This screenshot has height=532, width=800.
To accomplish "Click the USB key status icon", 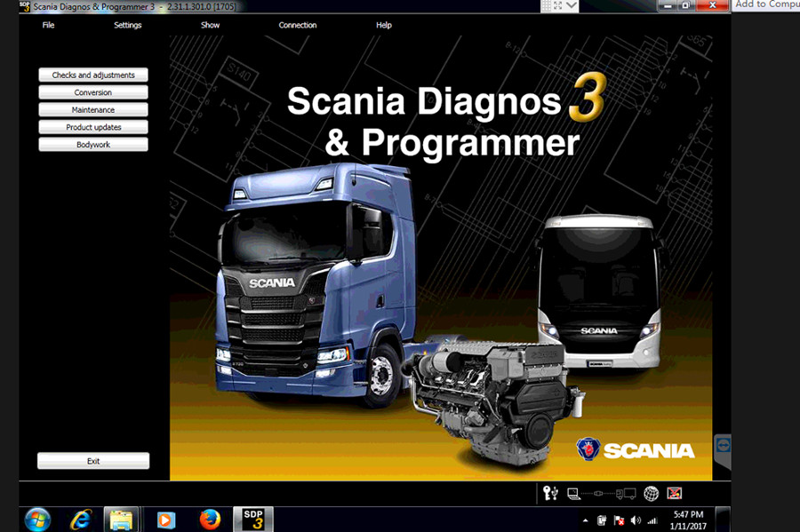I will click(x=550, y=493).
